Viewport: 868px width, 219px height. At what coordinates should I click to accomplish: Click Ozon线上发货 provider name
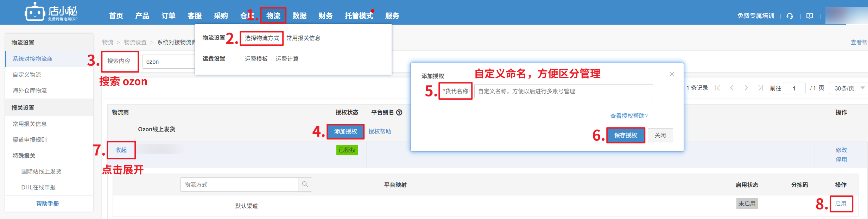[157, 129]
